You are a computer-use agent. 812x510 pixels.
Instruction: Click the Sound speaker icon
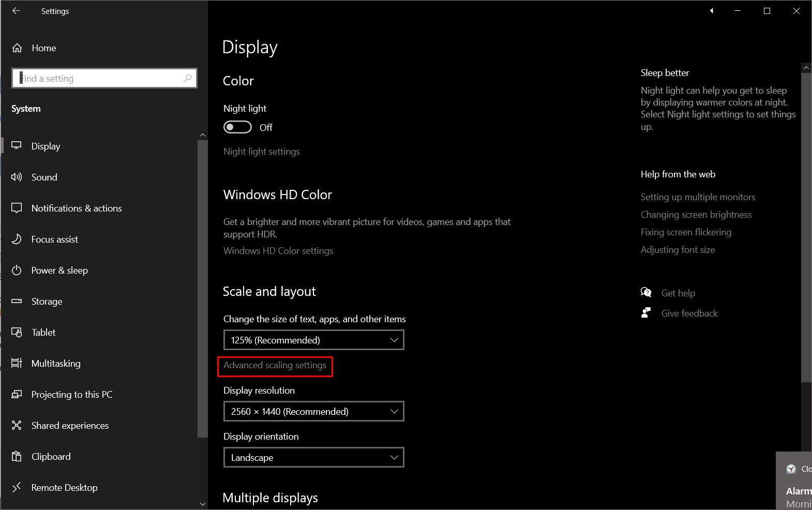click(x=17, y=177)
